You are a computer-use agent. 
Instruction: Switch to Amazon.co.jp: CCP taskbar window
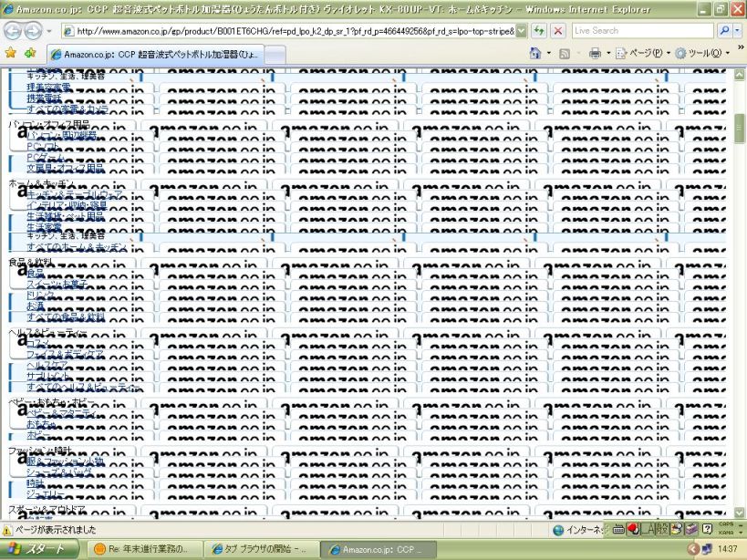tap(378, 549)
